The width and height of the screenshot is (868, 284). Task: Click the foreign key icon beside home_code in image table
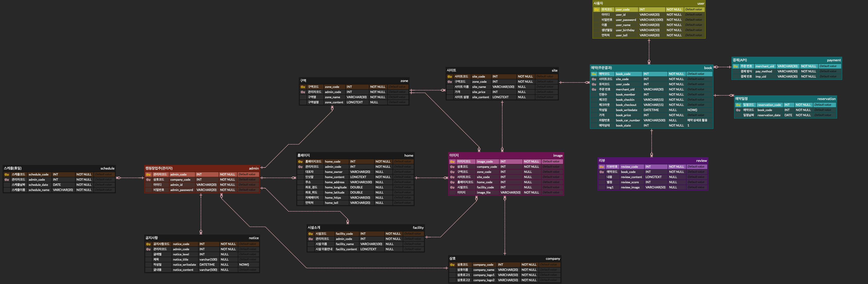(x=452, y=182)
